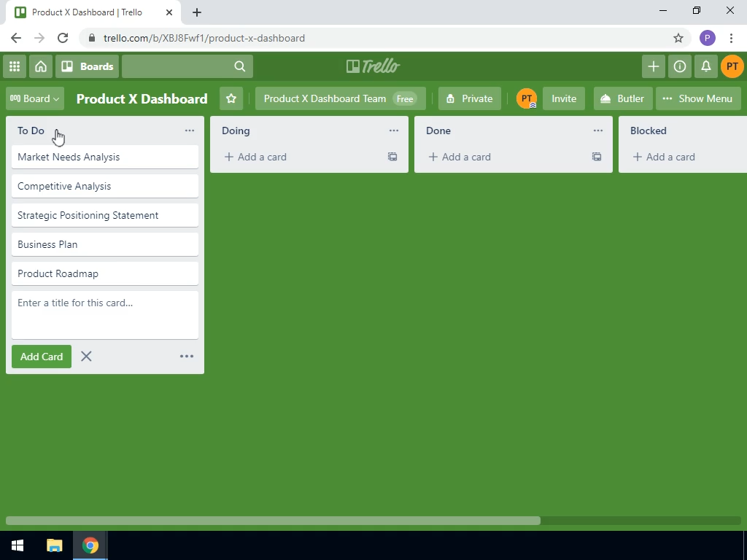Click the Doing list title
The height and width of the screenshot is (560, 747).
236,131
